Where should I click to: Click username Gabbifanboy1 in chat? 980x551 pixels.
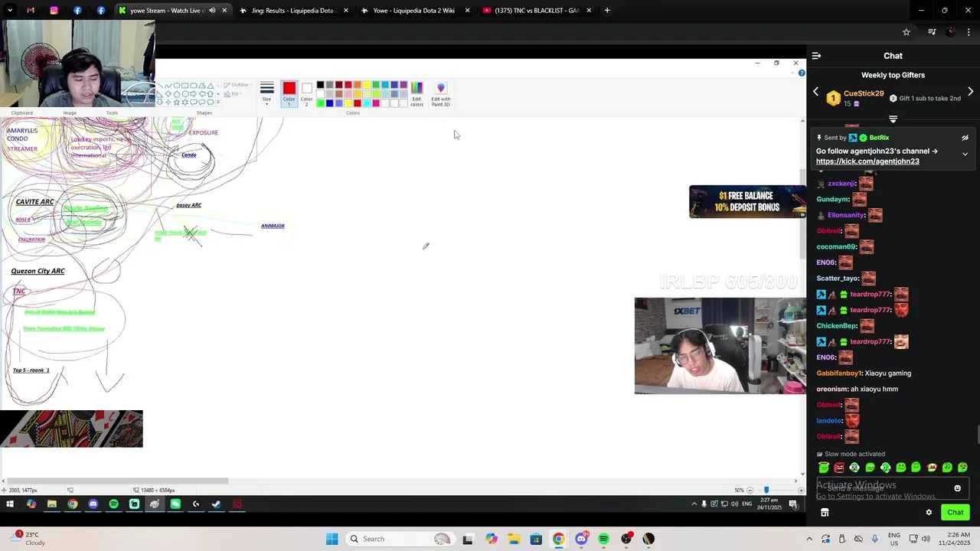click(839, 373)
